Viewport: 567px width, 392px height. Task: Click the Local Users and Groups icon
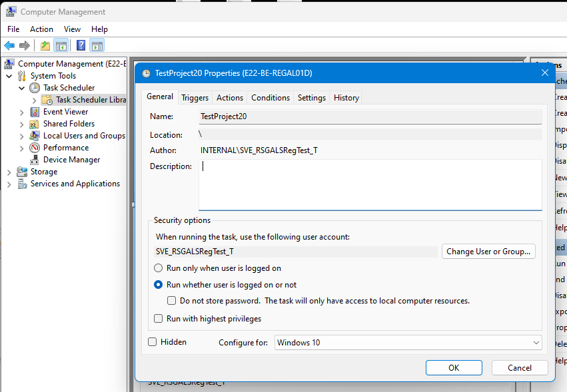click(35, 136)
